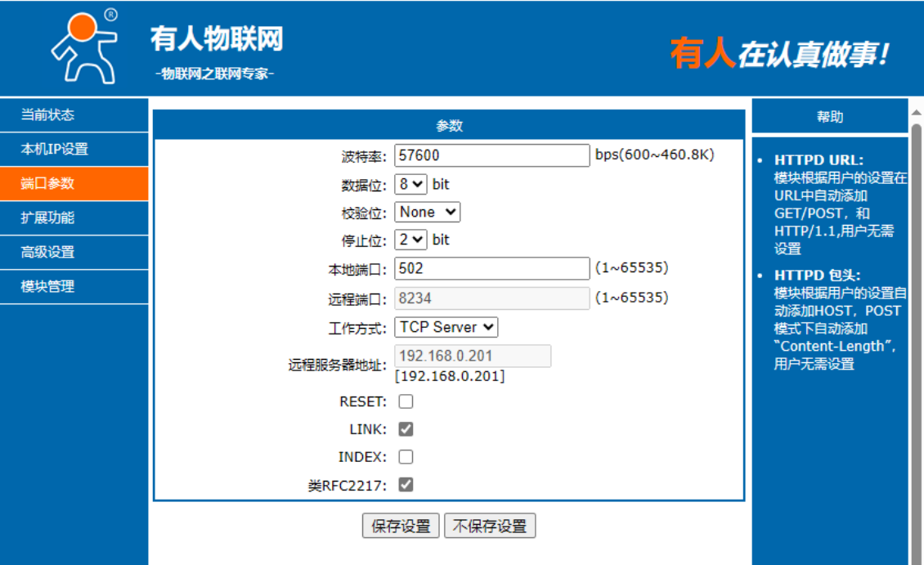This screenshot has height=565, width=924.
Task: Uncheck the LINK checkbox
Action: [x=406, y=429]
